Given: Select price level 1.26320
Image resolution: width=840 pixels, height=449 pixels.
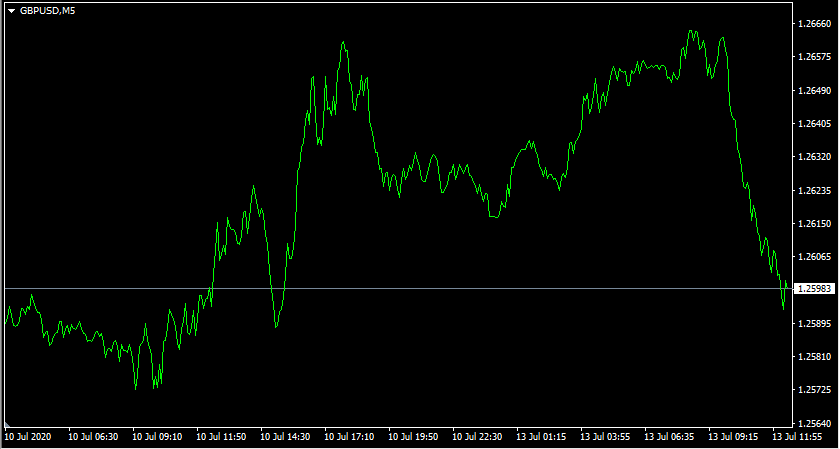Looking at the screenshot, I should tap(814, 157).
